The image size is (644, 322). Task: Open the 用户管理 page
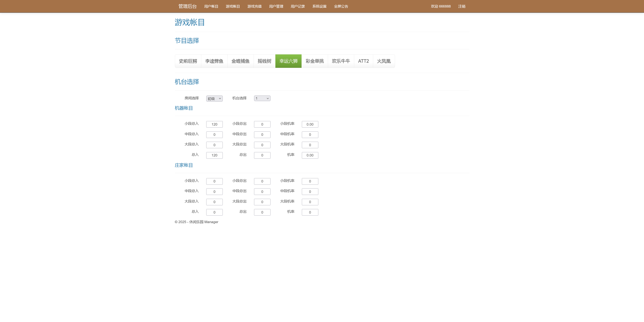[276, 6]
